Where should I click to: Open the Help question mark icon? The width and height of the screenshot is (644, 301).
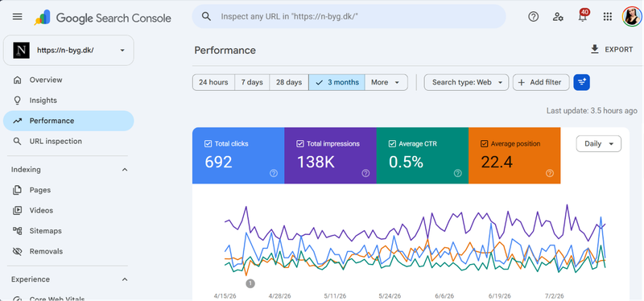[533, 17]
